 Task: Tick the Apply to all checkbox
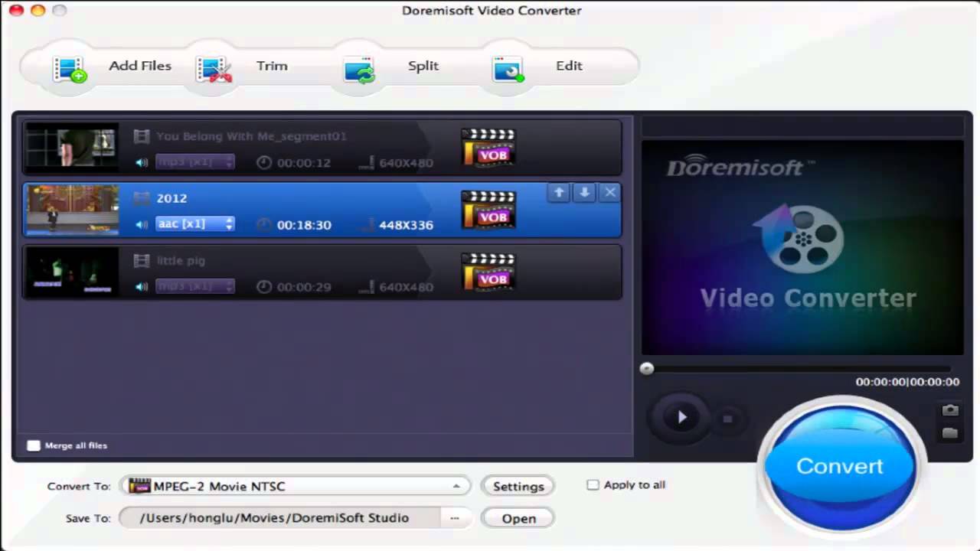coord(593,484)
